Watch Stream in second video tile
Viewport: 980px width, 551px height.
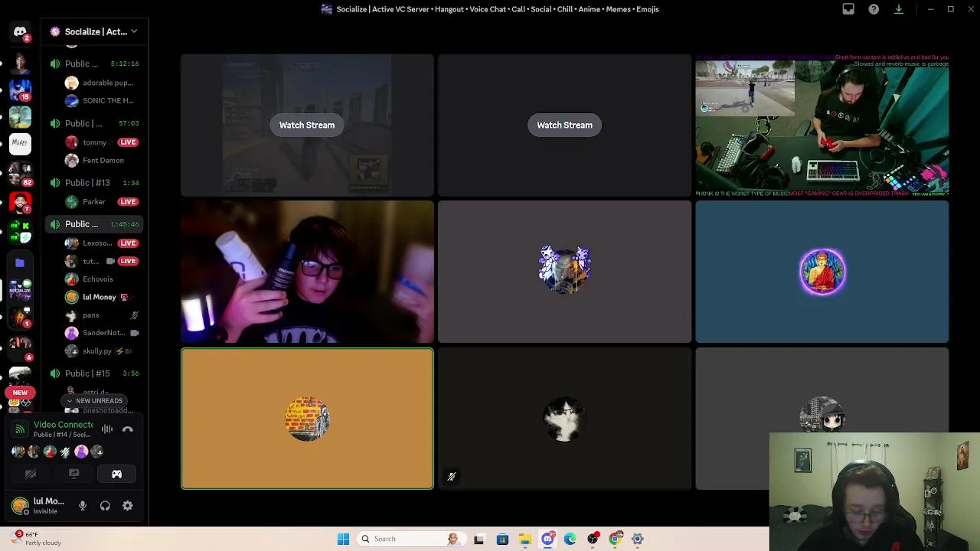click(564, 125)
